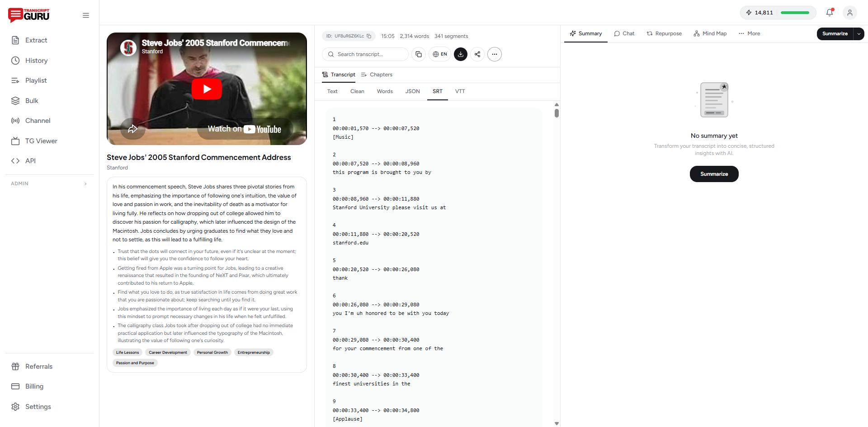Click SRT line 'stanford.edu'
The image size is (868, 427).
tap(350, 243)
